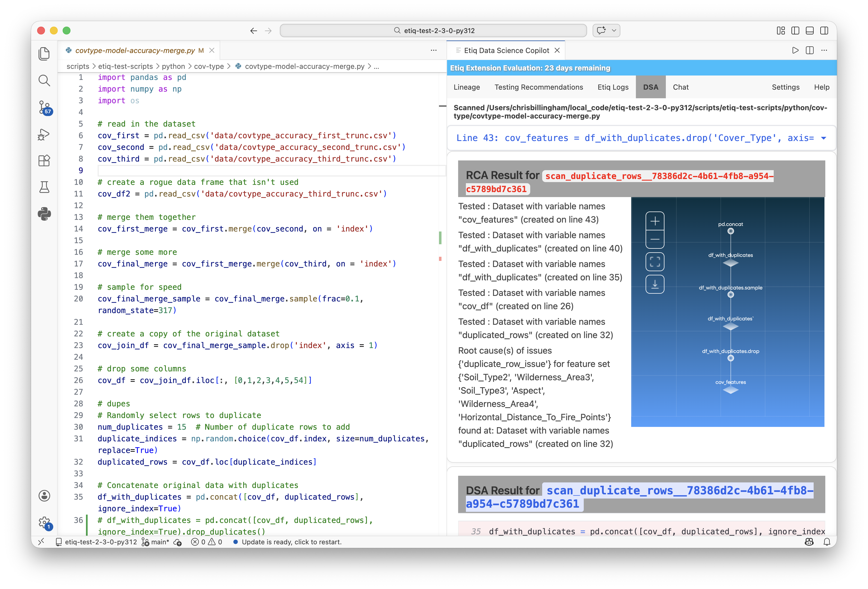Image resolution: width=868 pixels, height=589 pixels.
Task: Expand the Line 43 cov_features dropdown
Action: point(823,138)
